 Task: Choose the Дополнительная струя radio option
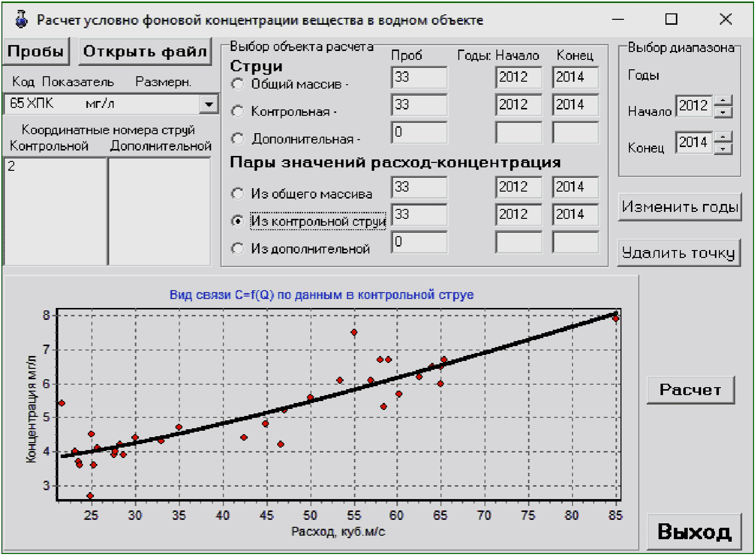pyautogui.click(x=237, y=139)
